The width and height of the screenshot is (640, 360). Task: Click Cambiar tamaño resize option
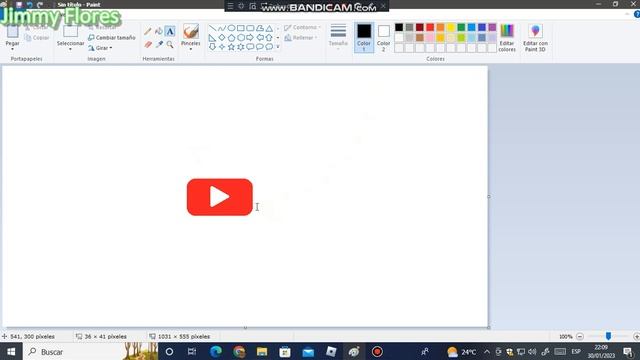(111, 38)
